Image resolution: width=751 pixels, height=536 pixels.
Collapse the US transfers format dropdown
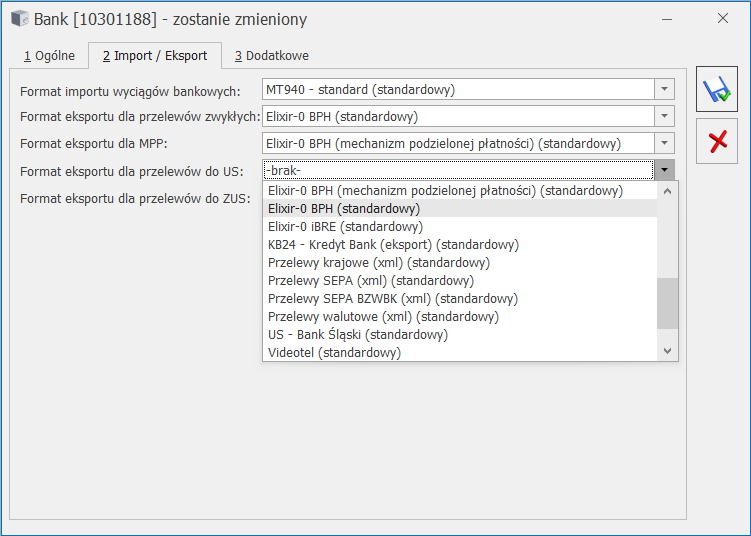click(664, 170)
